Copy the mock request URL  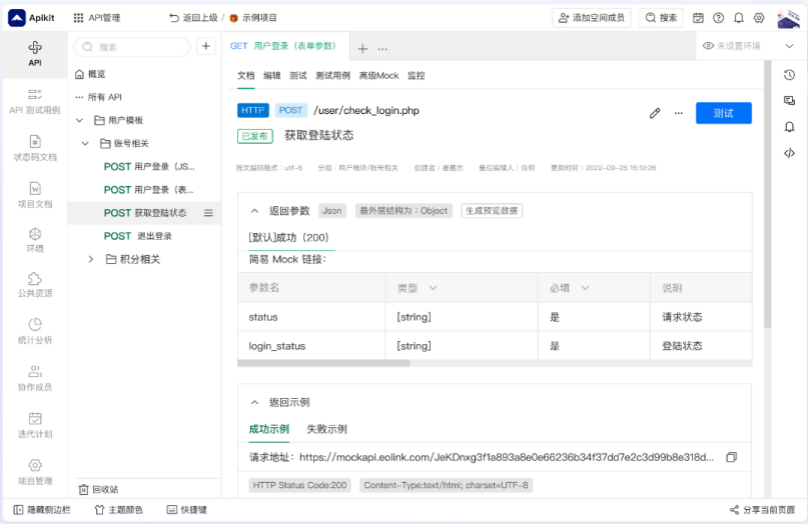731,457
